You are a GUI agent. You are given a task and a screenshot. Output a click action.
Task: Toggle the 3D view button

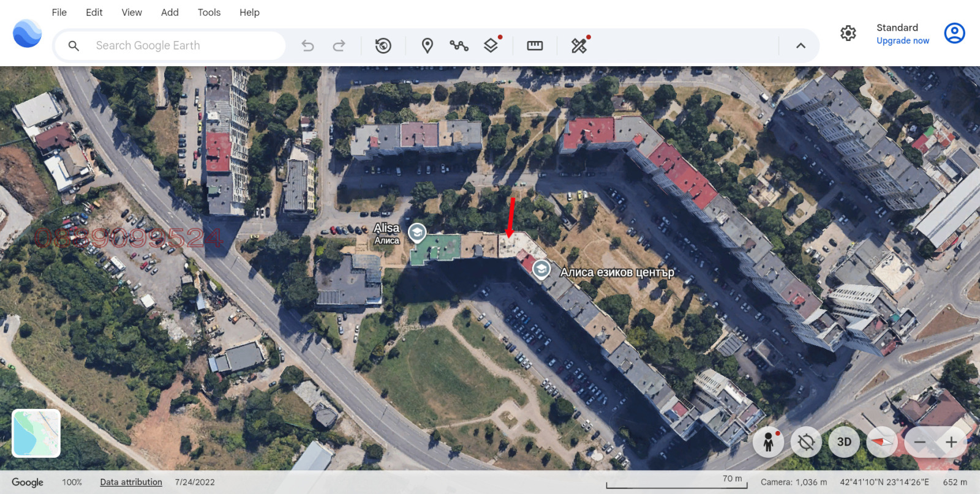click(x=844, y=442)
